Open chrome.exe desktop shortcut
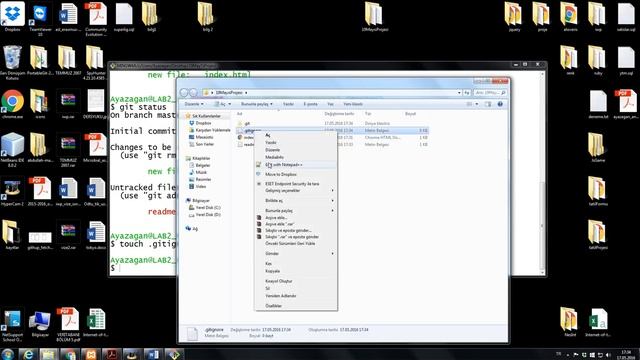640x360 pixels. coord(12,104)
